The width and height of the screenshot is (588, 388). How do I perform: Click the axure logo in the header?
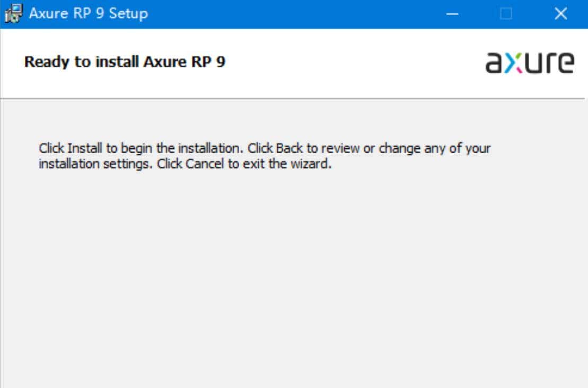(529, 62)
